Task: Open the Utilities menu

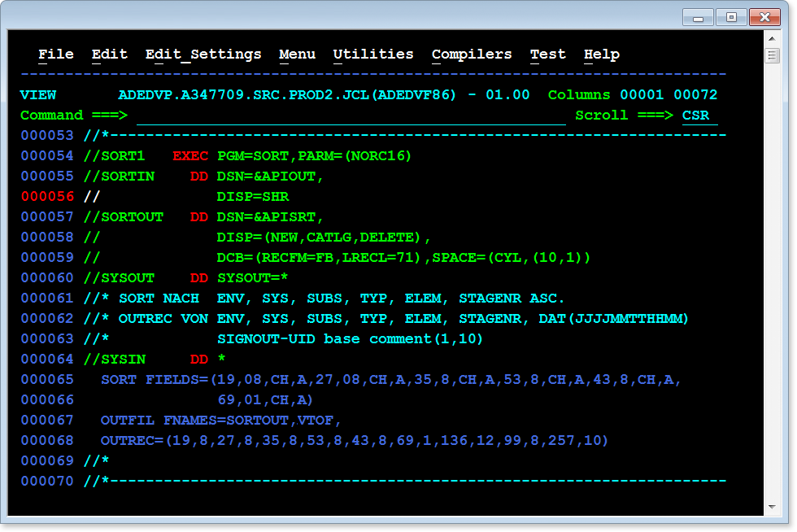Action: (373, 55)
